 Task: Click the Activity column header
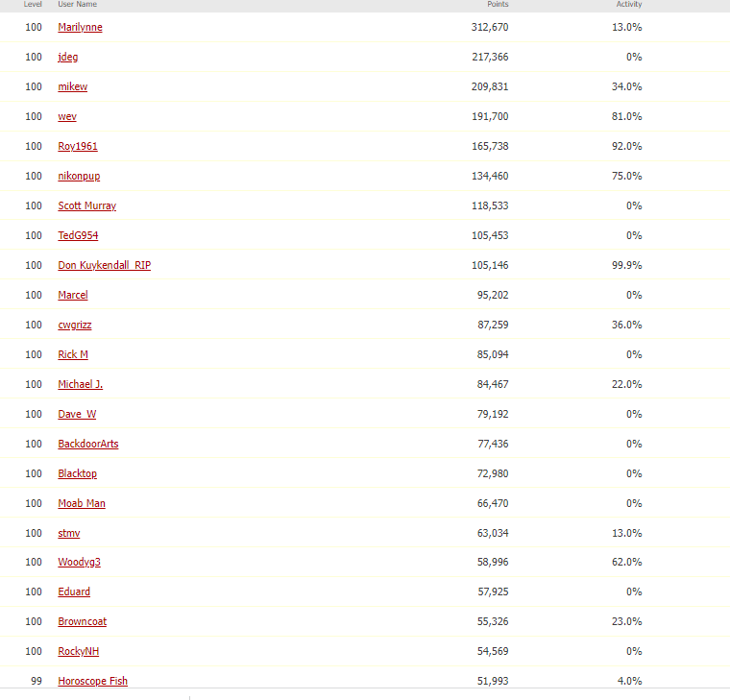(x=629, y=5)
